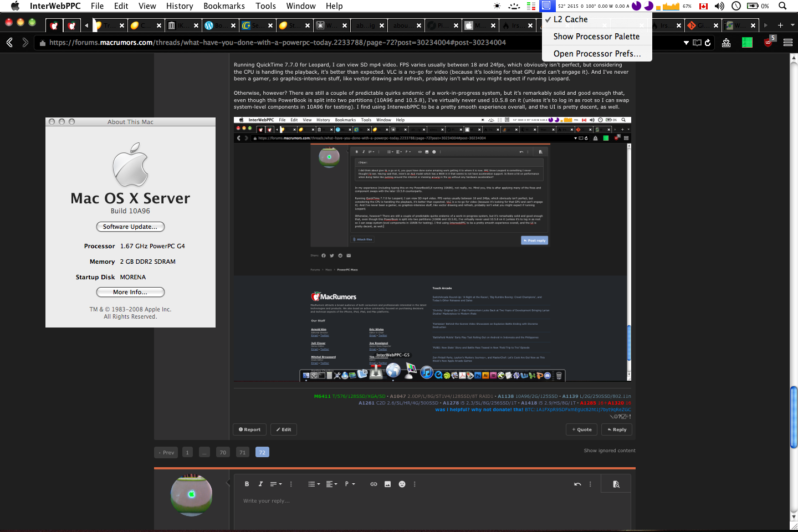The image size is (798, 532).
Task: Open a new browser tab
Action: point(780,25)
